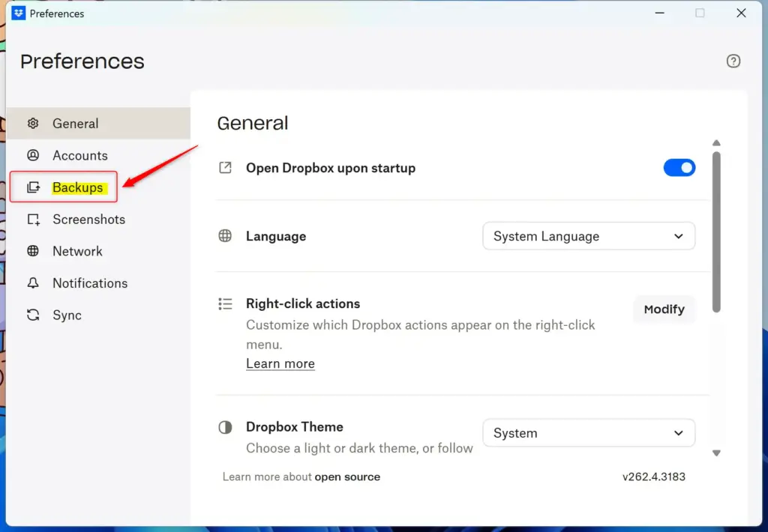Minimize the Preferences window

point(660,13)
